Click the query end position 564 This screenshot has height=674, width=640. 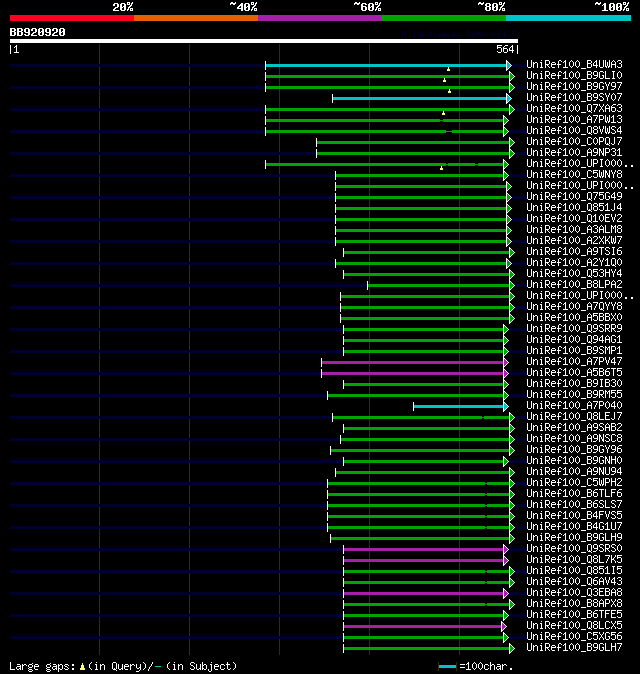[x=505, y=49]
